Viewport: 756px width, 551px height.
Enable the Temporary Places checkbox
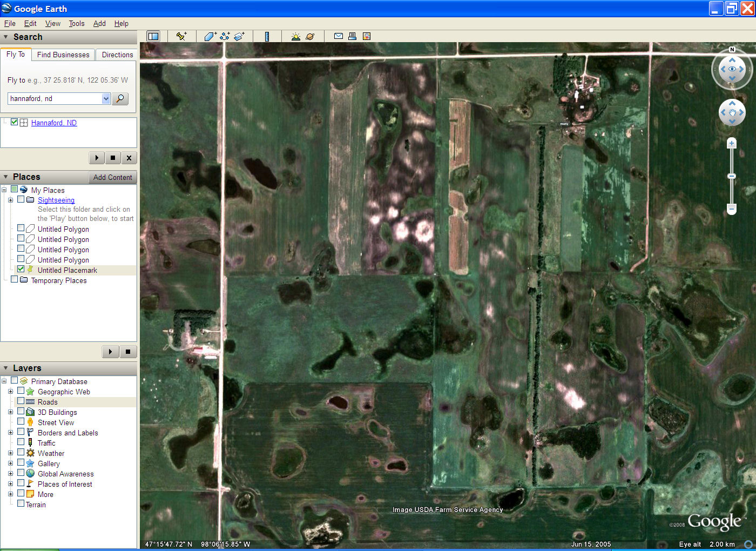(x=15, y=279)
